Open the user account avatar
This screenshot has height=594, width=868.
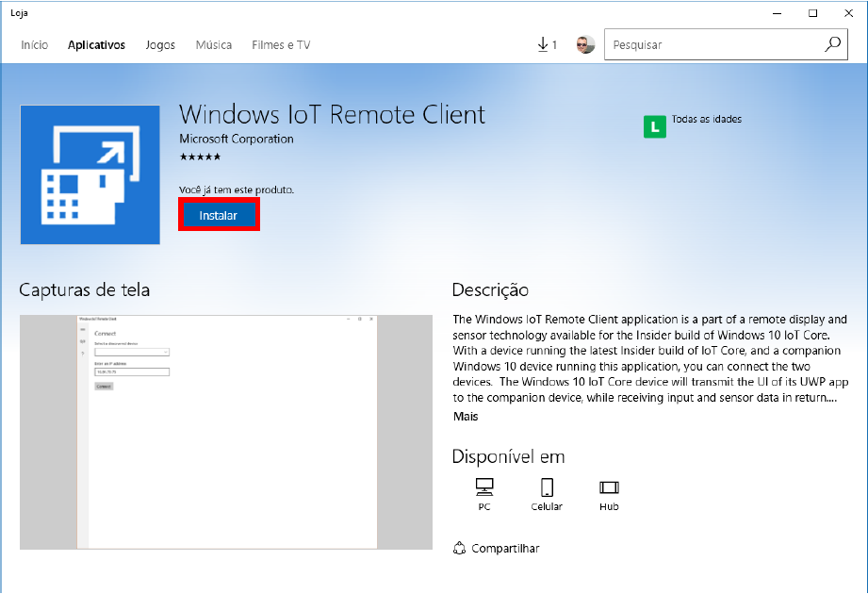585,45
